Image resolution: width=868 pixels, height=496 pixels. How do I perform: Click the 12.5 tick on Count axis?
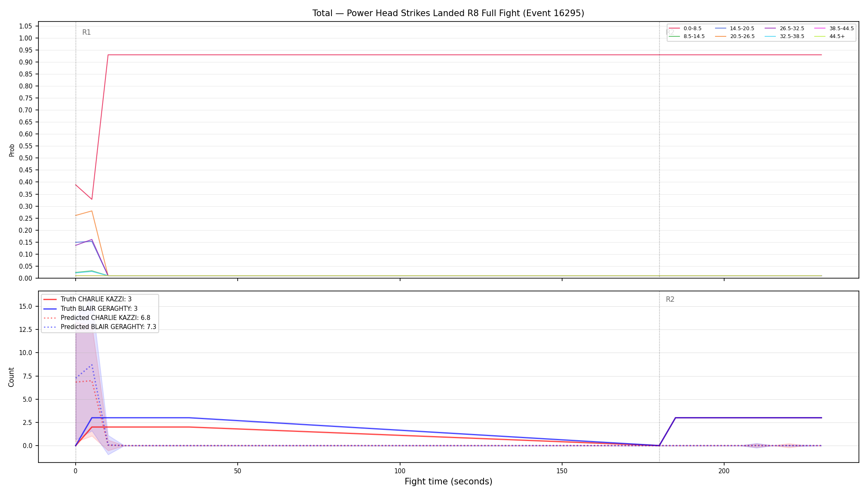tap(25, 329)
